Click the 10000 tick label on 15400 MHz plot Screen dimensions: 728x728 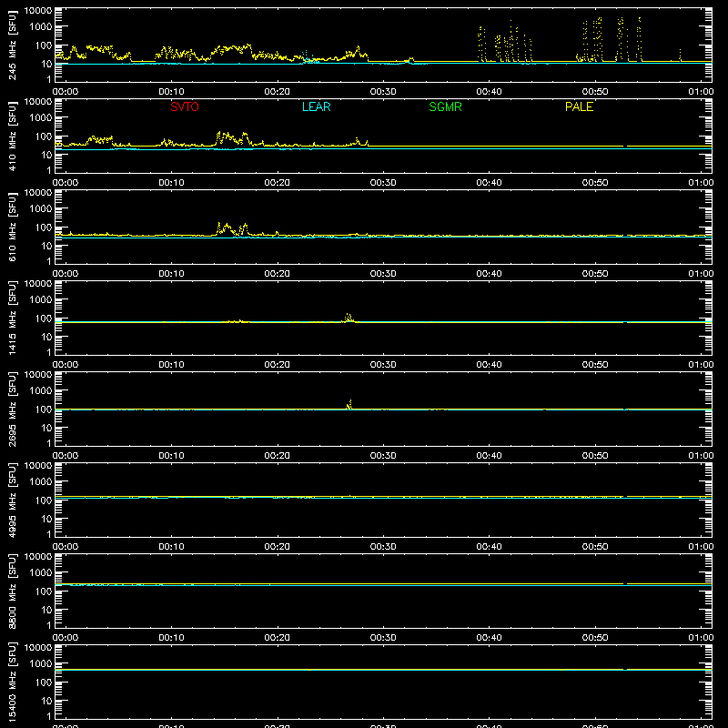pos(38,648)
